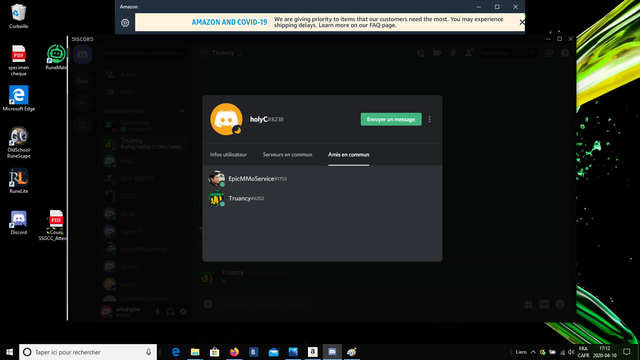Select RuneMate desktop shortcut
Viewport: 640px width, 360px height.
click(56, 58)
